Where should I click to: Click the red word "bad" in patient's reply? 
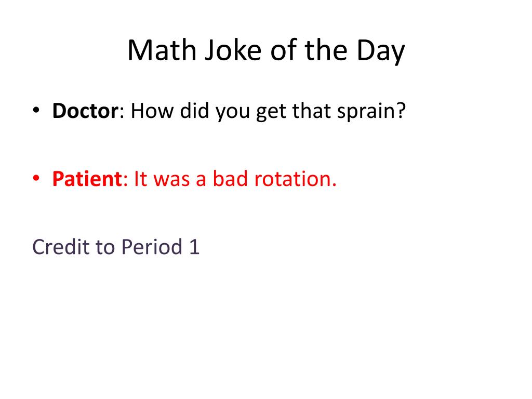pos(230,179)
